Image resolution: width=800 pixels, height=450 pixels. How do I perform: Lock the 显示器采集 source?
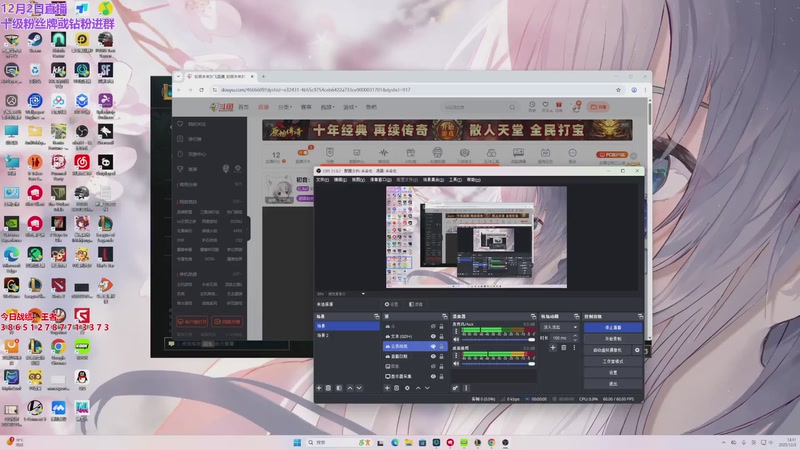442,376
